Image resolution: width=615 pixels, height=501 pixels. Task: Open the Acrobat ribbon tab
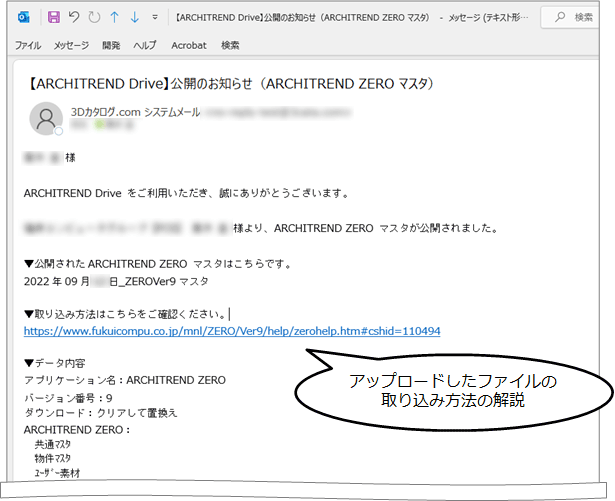(189, 46)
